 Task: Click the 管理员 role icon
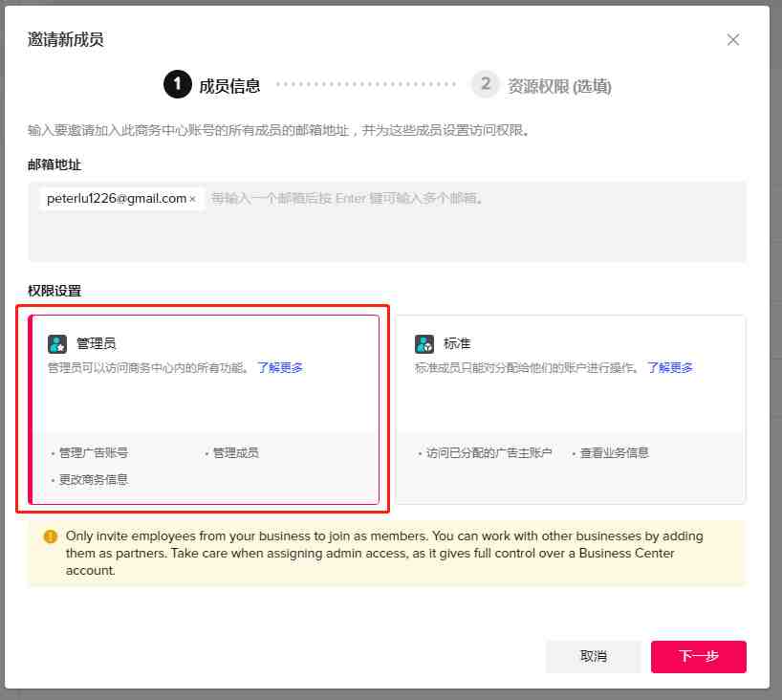click(57, 343)
